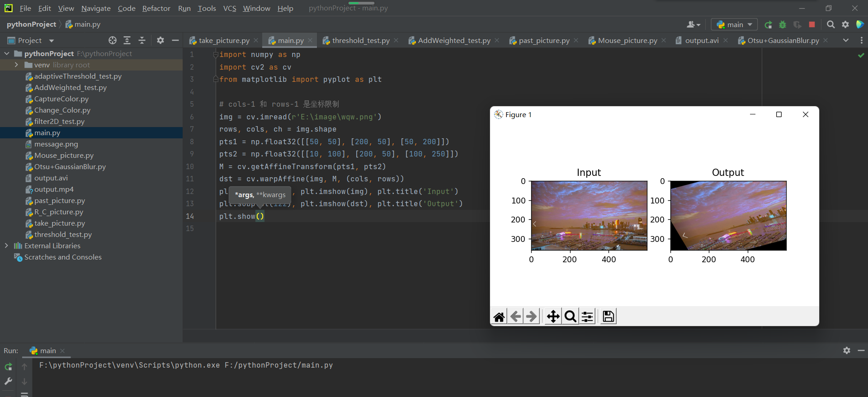Click the wrench icon in Run panel
The image size is (868, 397).
[x=8, y=381]
